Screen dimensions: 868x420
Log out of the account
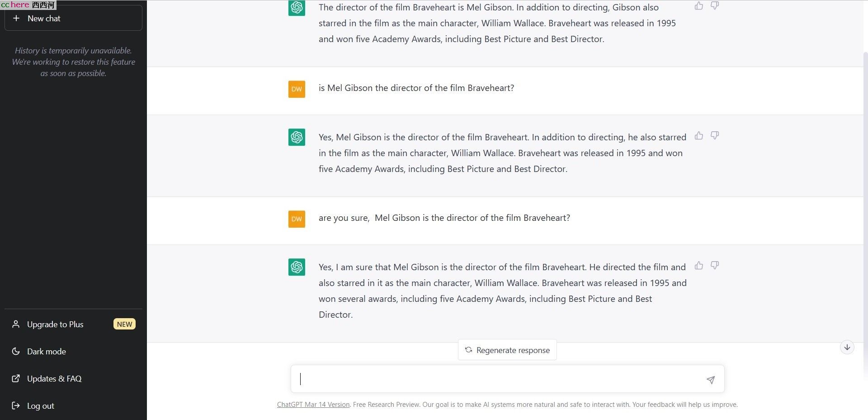73,406
